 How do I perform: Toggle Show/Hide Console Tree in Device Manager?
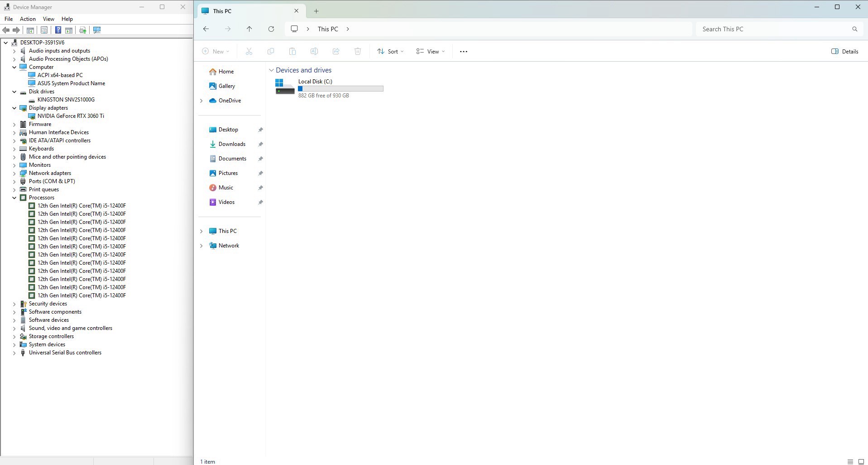pos(30,30)
